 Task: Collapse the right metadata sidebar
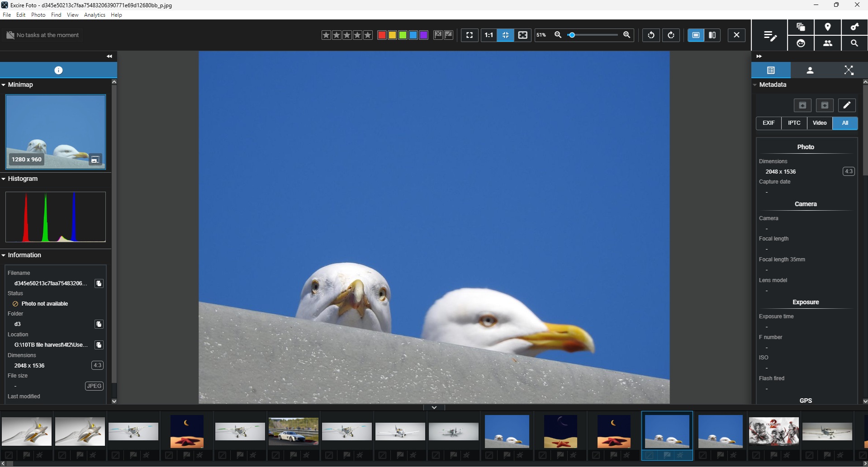coord(759,56)
